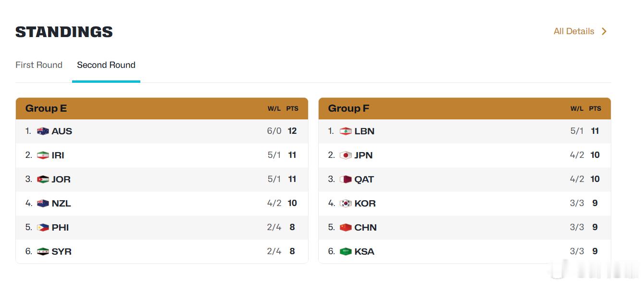Open the All Details link
Viewport: 644px width, 285px height.
pos(574,31)
